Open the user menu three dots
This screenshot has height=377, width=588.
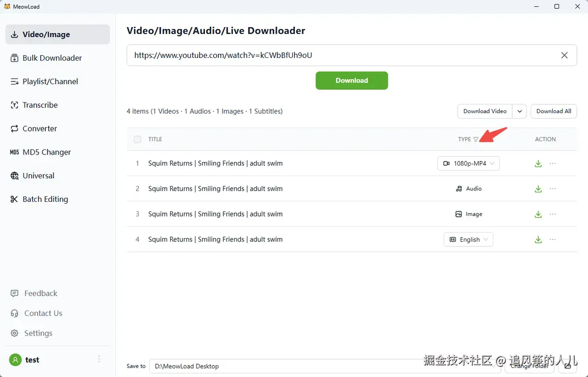(x=99, y=360)
